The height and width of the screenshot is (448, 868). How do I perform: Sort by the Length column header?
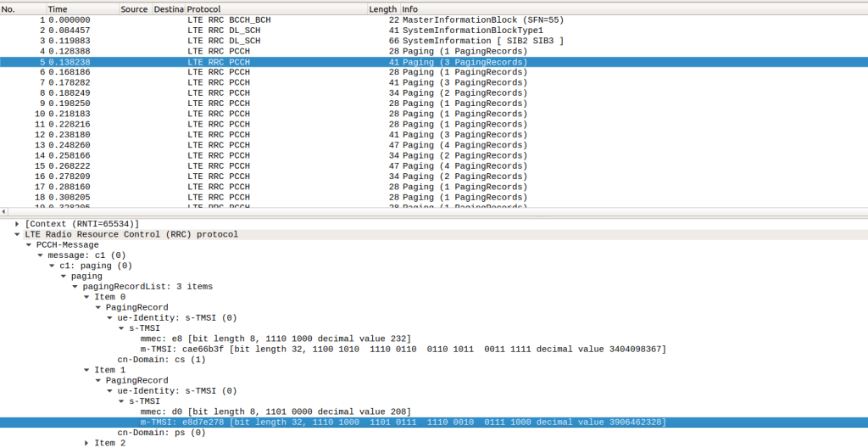pyautogui.click(x=382, y=8)
